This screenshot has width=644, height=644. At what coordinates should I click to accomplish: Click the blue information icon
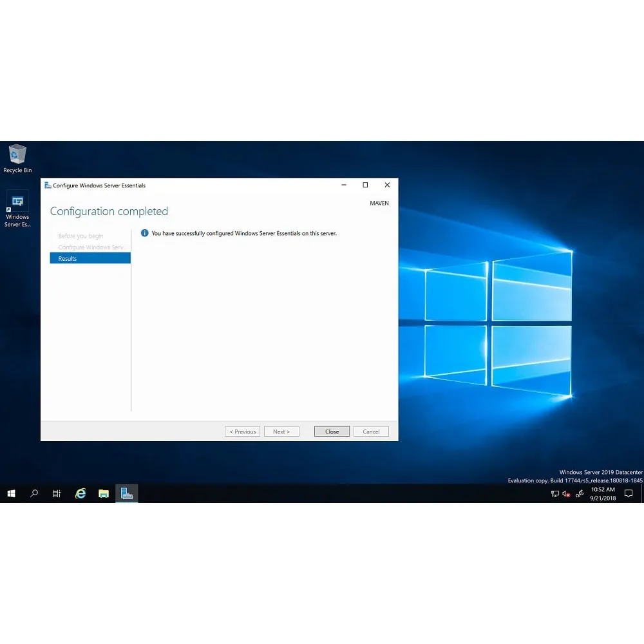click(x=144, y=233)
